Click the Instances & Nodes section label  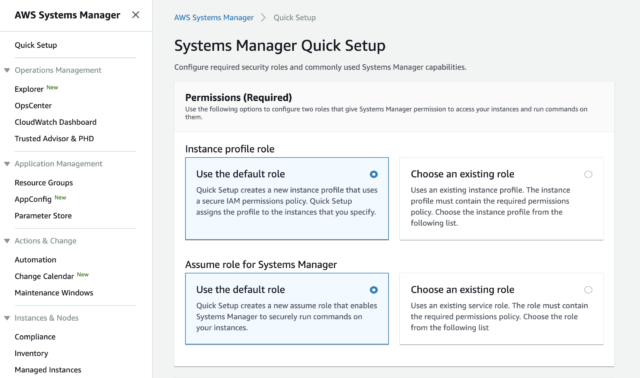(x=47, y=318)
